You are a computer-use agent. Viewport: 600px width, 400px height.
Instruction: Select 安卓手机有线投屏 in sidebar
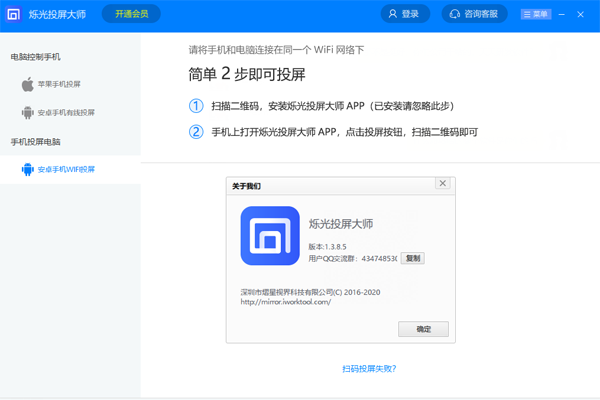[66, 113]
